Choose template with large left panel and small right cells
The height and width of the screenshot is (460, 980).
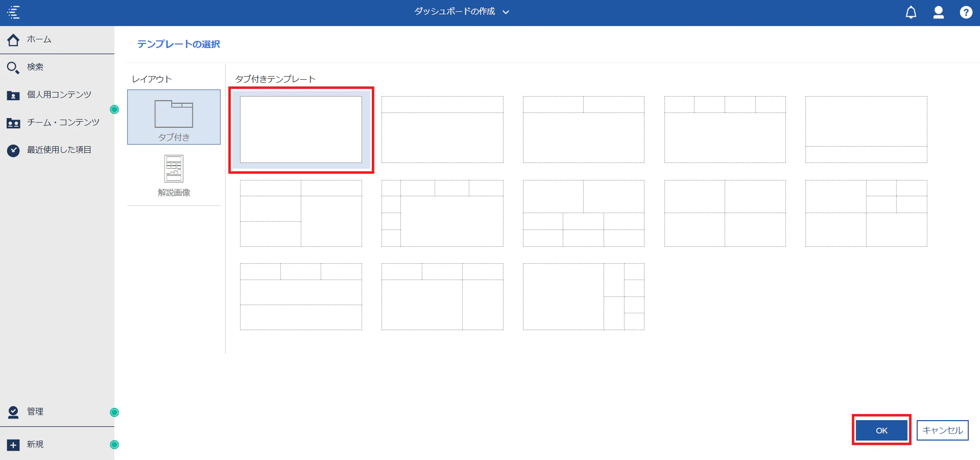pos(584,296)
